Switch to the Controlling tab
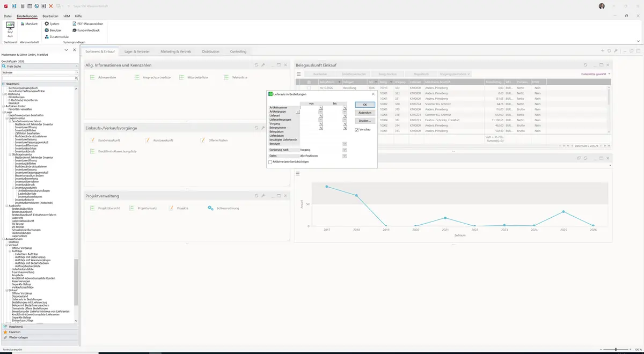This screenshot has height=354, width=644. click(x=238, y=51)
